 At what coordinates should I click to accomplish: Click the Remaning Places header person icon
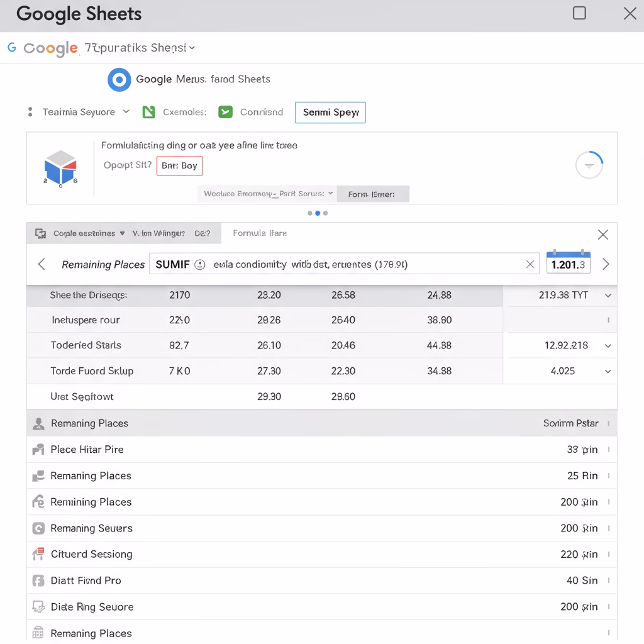38,423
